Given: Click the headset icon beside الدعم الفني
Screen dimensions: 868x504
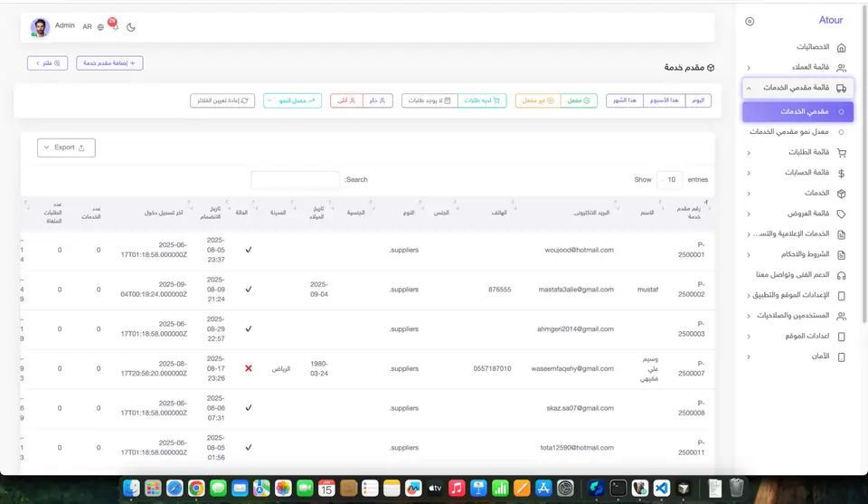Looking at the screenshot, I should pyautogui.click(x=841, y=275).
